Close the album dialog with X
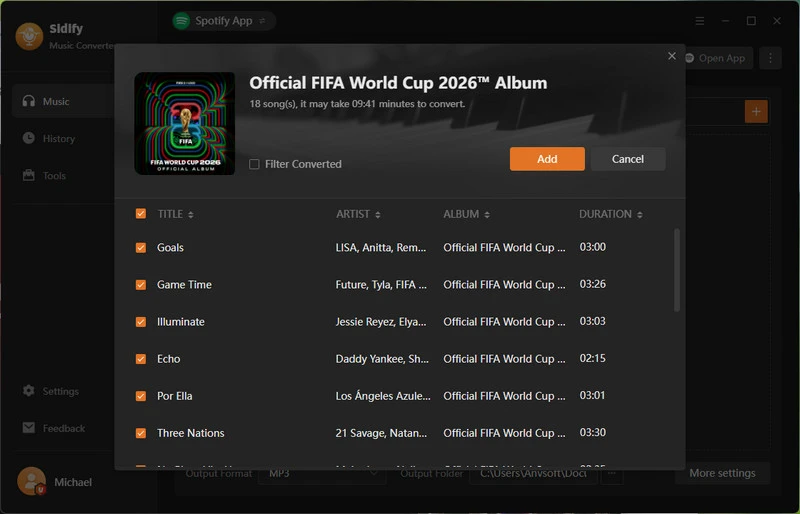Image resolution: width=800 pixels, height=514 pixels. tap(672, 56)
